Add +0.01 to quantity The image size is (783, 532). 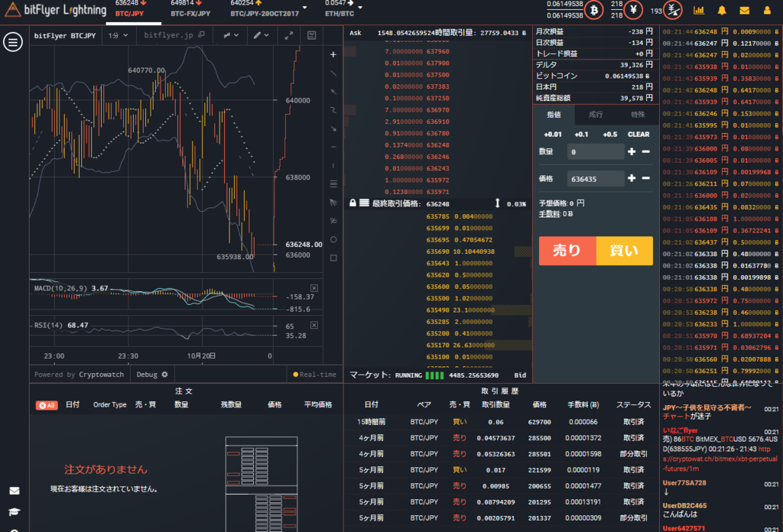point(553,135)
